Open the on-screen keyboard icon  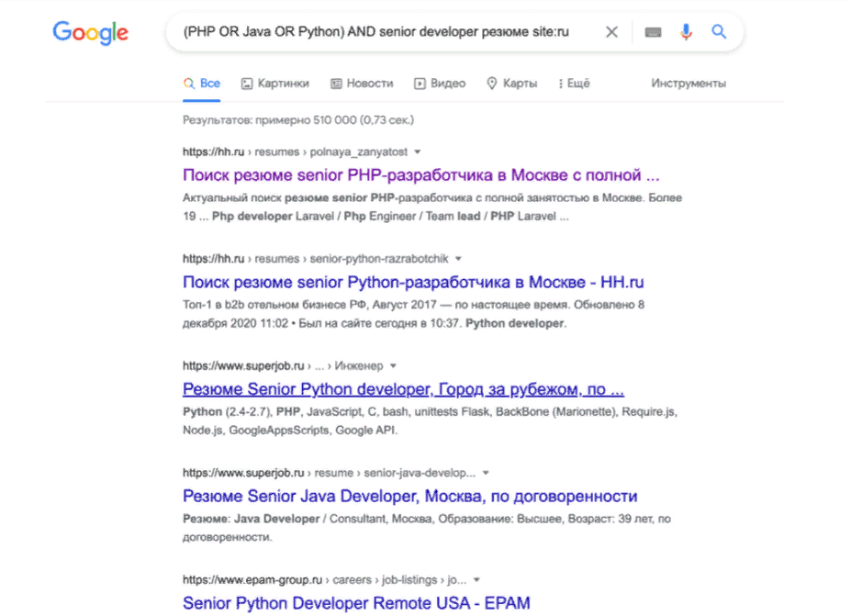point(653,32)
